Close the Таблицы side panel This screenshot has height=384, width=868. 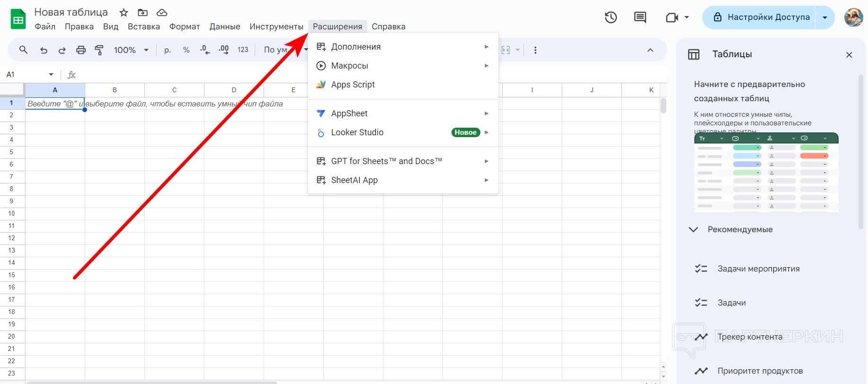click(x=849, y=55)
